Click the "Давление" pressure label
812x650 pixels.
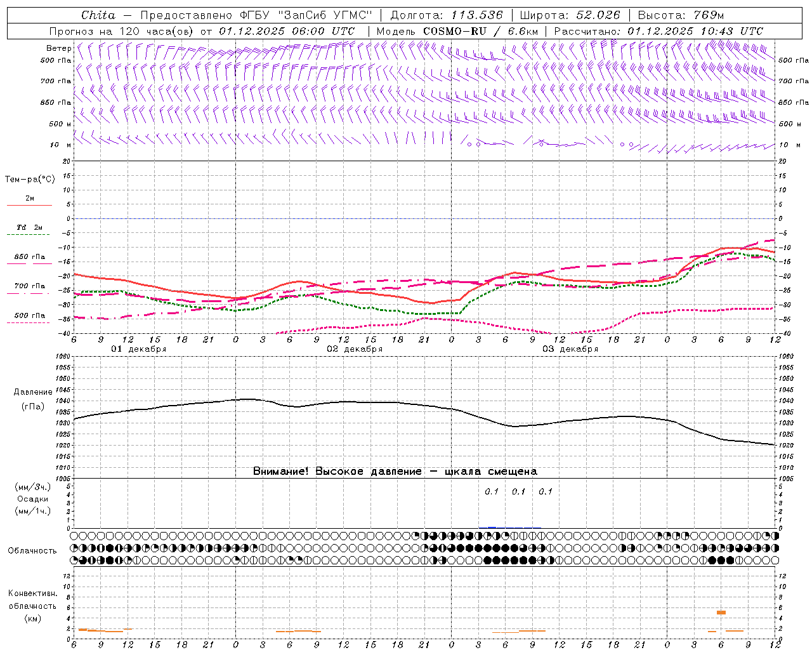click(33, 392)
